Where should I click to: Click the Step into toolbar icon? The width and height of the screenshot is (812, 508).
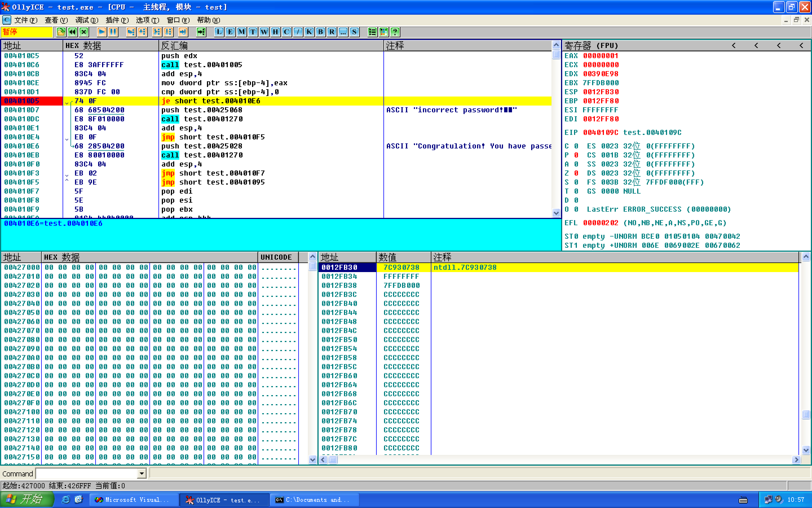coord(131,32)
